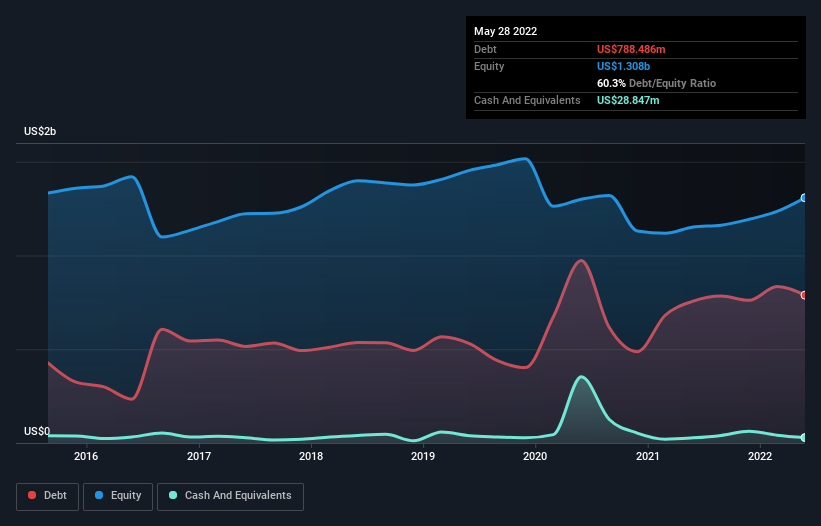Viewport: 821px width, 526px height.
Task: Toggle the Cash And Equivalents legend button
Action: (230, 496)
